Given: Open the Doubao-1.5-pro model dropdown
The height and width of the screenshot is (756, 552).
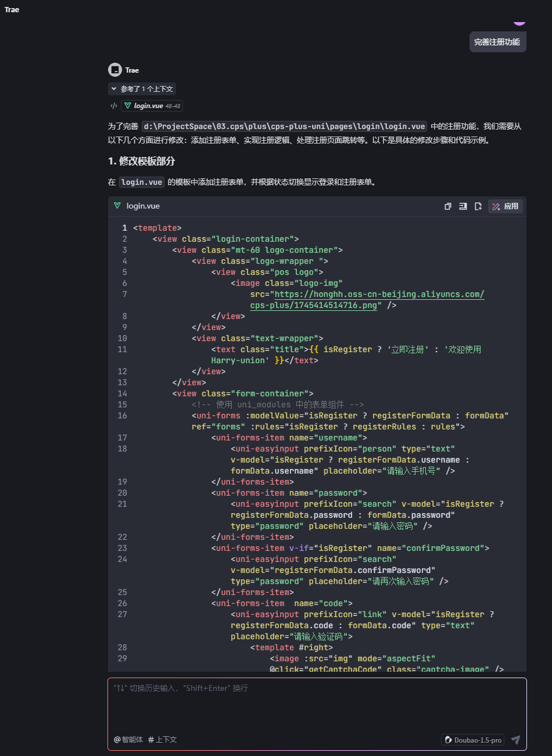Looking at the screenshot, I should point(473,740).
